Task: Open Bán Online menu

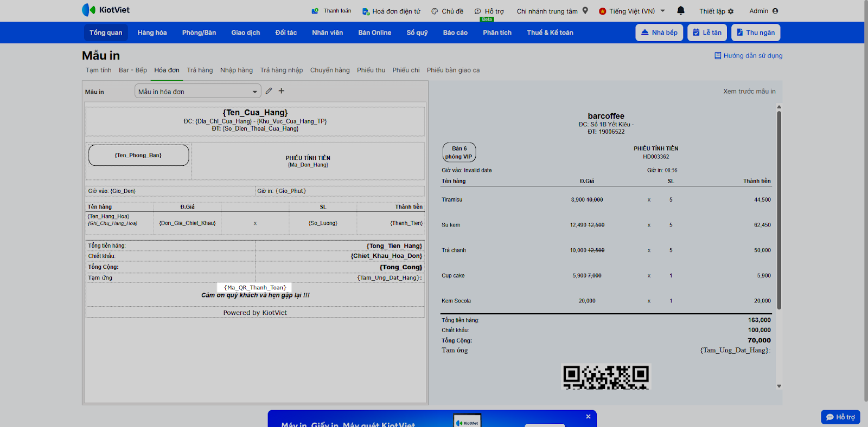Action: pyautogui.click(x=375, y=33)
